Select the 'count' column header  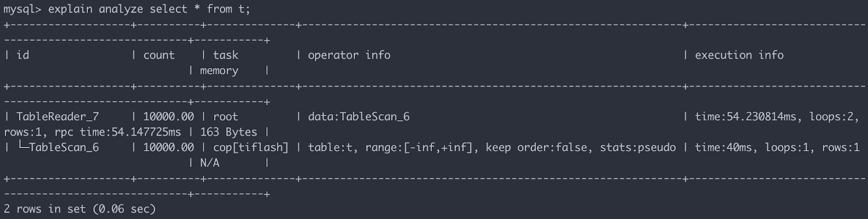tap(158, 55)
